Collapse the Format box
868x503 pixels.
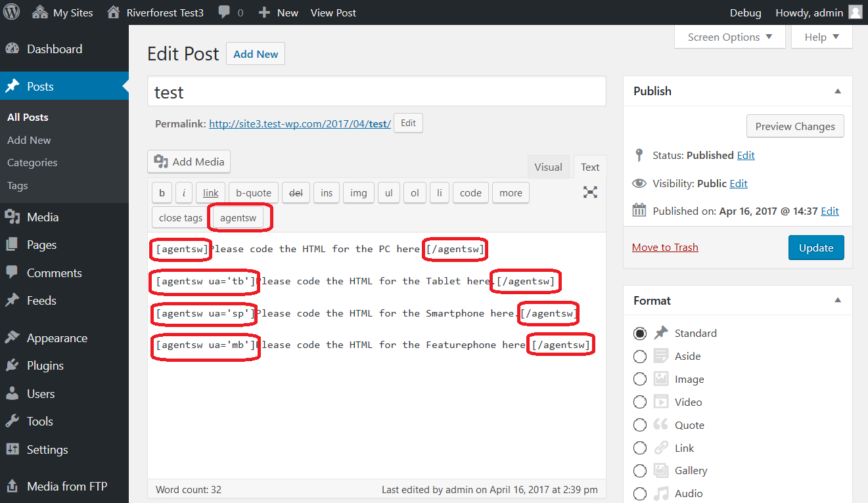click(838, 301)
